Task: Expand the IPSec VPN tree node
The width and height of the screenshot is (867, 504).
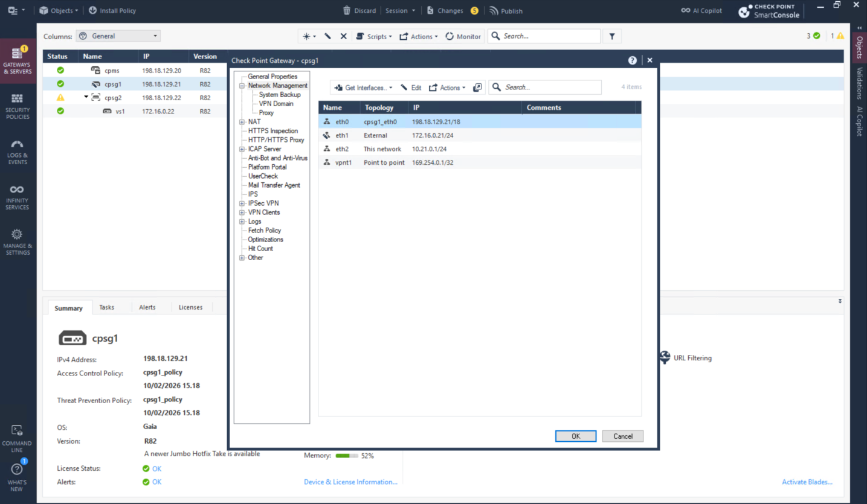Action: tap(242, 203)
